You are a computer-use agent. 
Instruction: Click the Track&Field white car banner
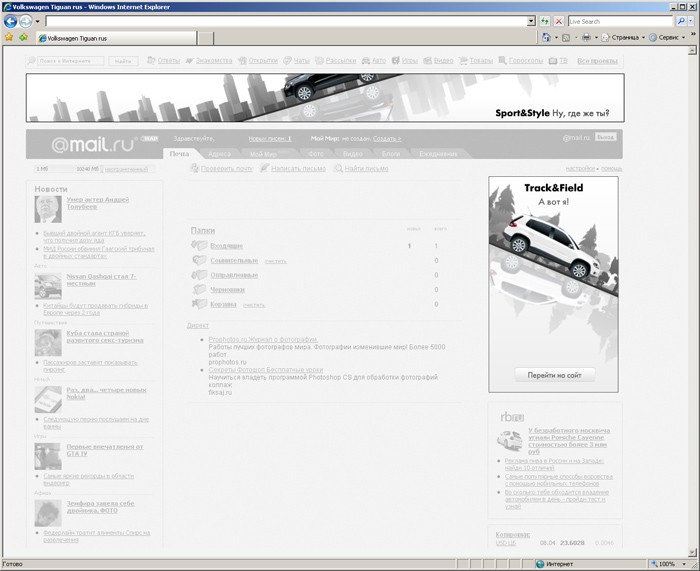[553, 284]
